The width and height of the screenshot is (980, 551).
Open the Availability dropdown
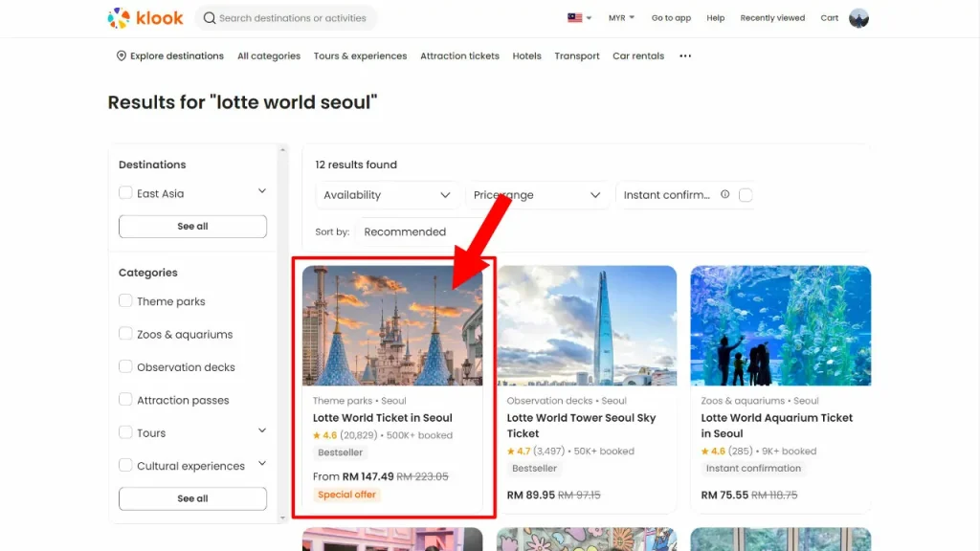[387, 195]
